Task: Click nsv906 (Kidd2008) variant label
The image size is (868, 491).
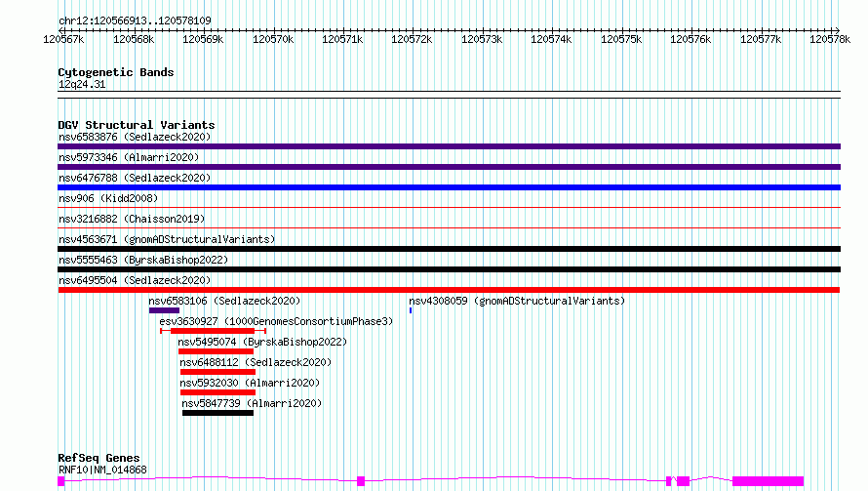Action: pos(108,198)
